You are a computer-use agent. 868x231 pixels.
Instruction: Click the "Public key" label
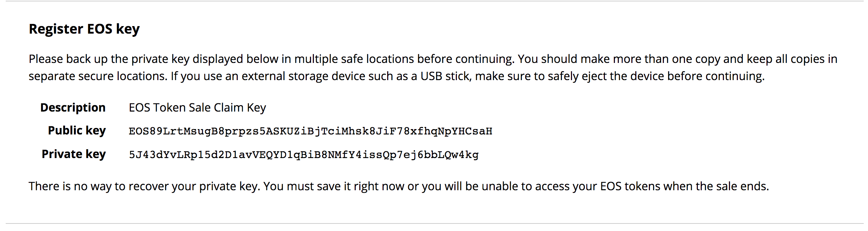[77, 131]
